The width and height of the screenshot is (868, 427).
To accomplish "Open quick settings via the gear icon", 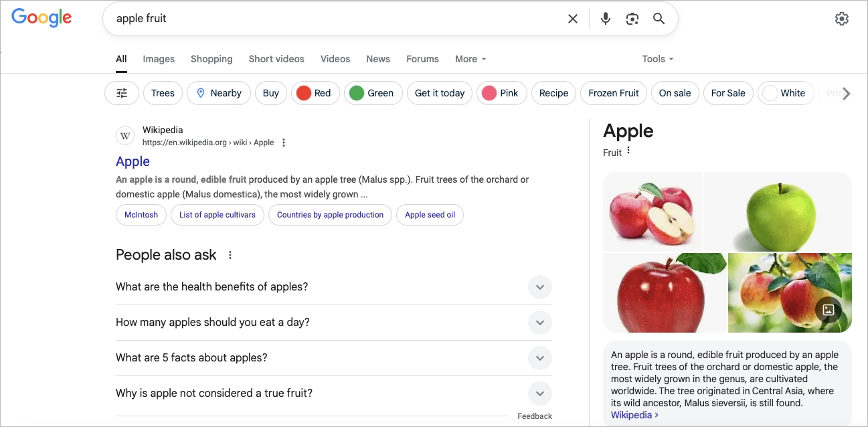I will [841, 18].
